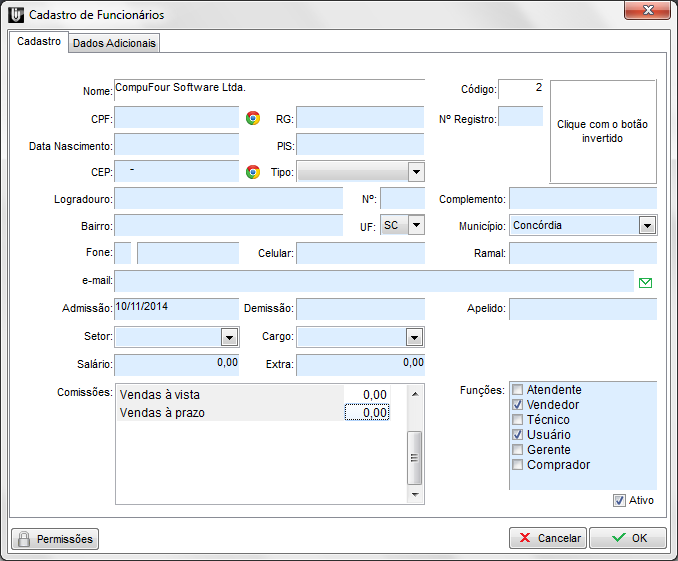Click the Chrome icon next to CPF

click(253, 118)
